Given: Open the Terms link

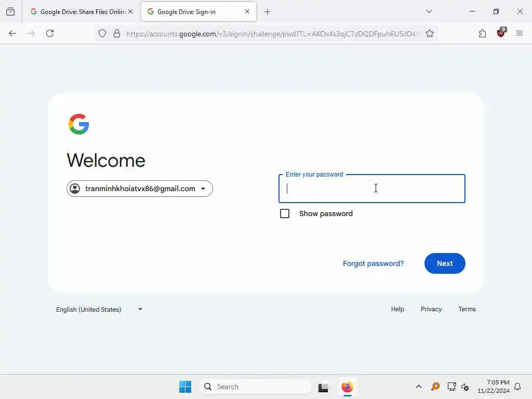Looking at the screenshot, I should point(467,309).
